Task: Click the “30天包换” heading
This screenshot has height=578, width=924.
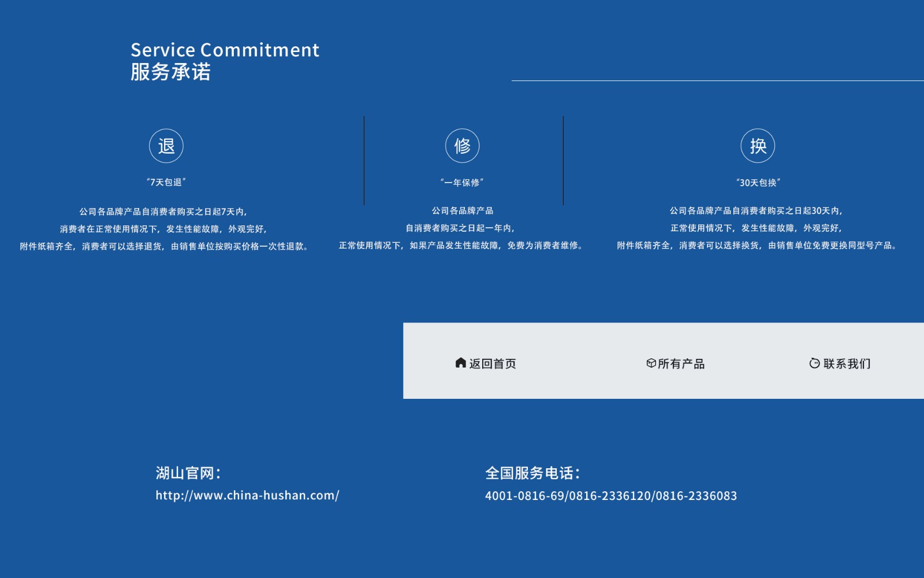Action: (x=758, y=183)
